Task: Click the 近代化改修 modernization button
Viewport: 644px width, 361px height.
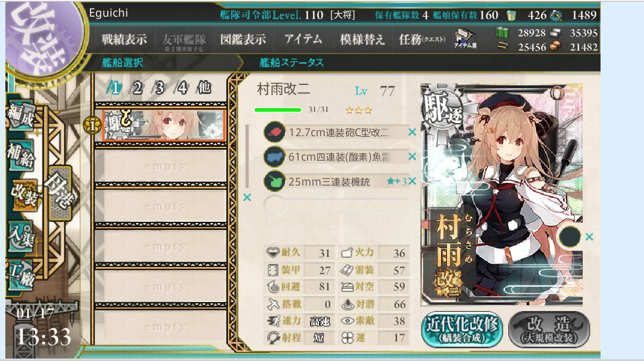Action: [x=462, y=329]
